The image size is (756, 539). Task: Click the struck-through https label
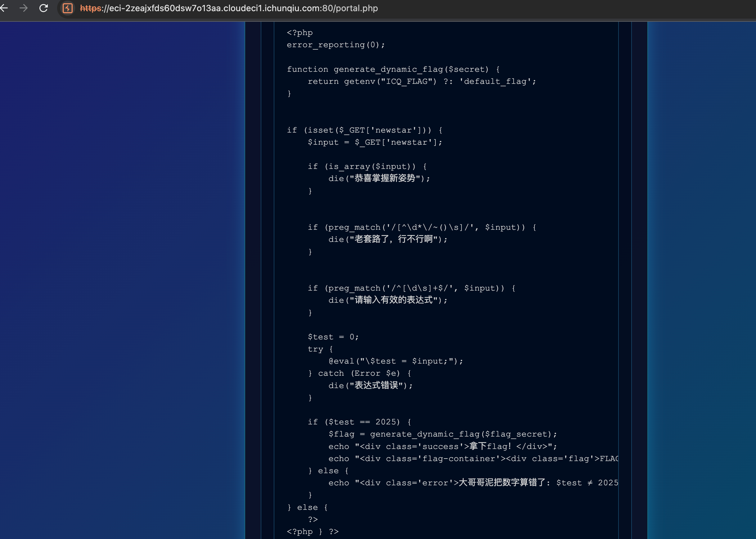pyautogui.click(x=90, y=8)
